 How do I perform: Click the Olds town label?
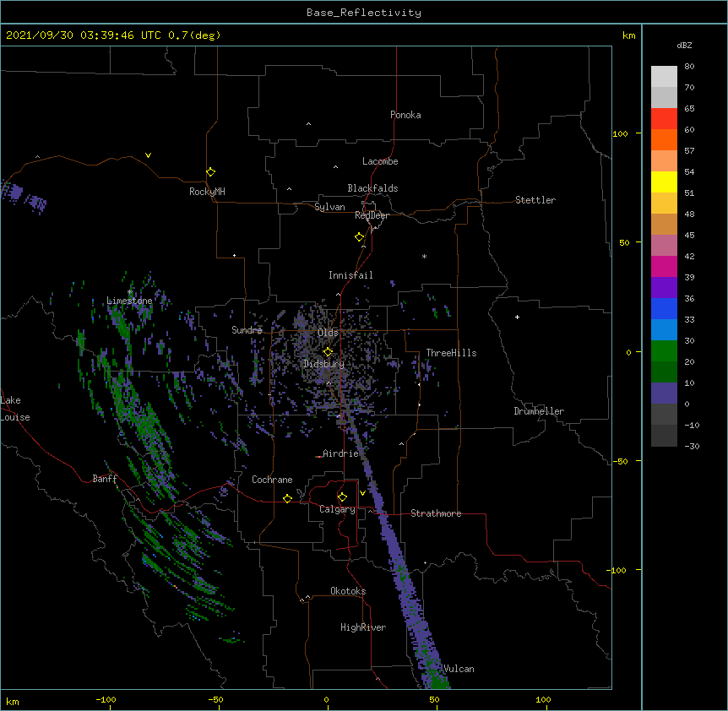pyautogui.click(x=328, y=333)
